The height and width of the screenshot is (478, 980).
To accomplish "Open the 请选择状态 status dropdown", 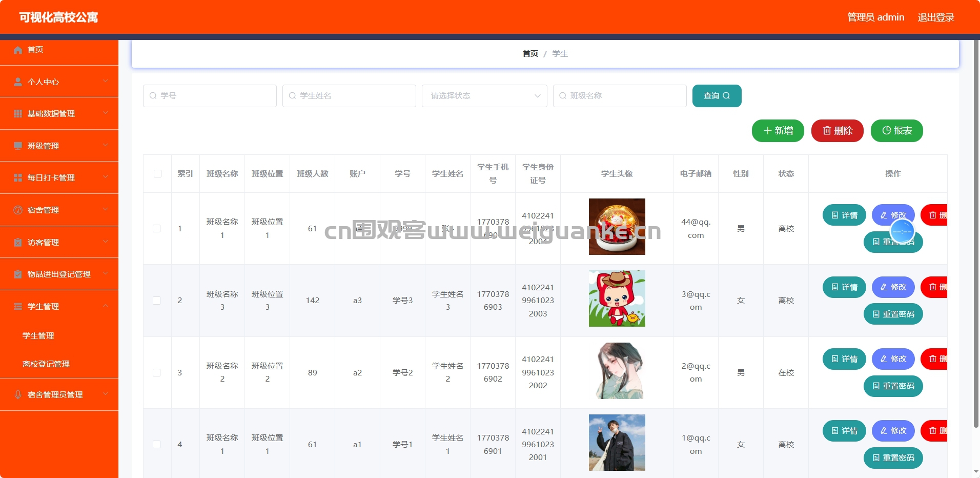I will pos(484,96).
